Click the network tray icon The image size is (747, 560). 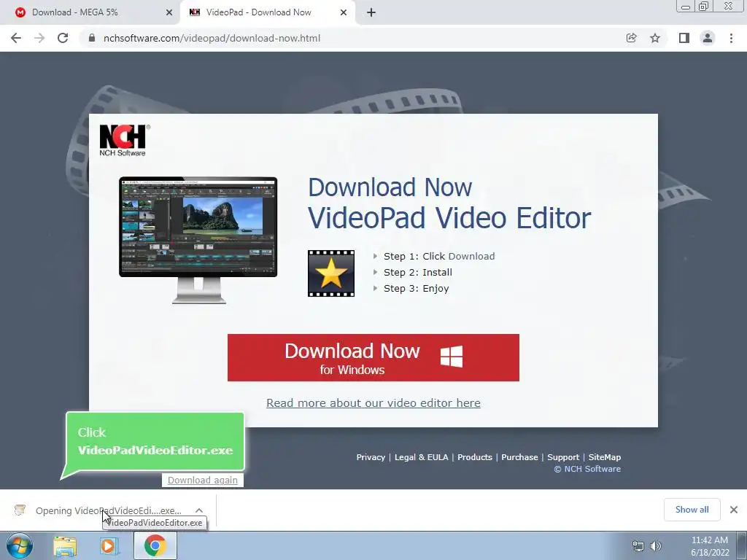(x=638, y=546)
